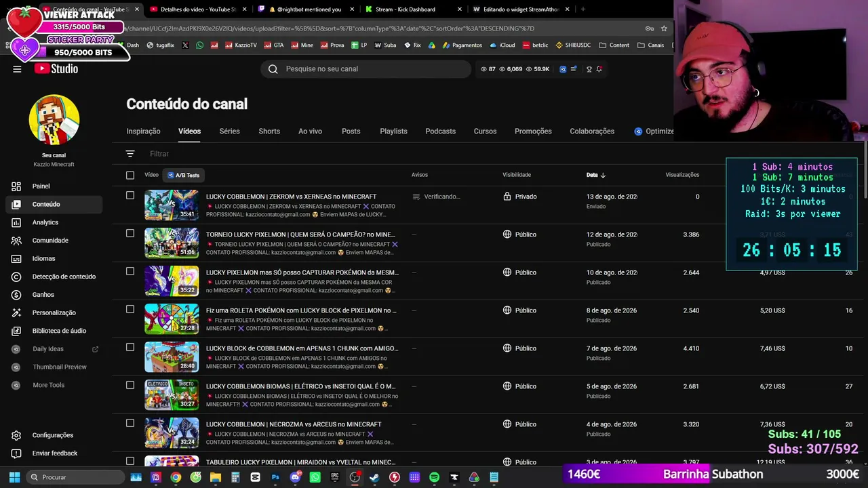
Task: Open the Content bookmarks folder
Action: 614,45
